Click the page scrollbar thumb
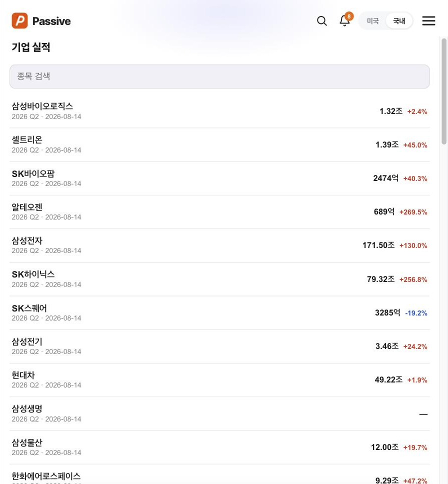The height and width of the screenshot is (484, 448). click(x=444, y=91)
